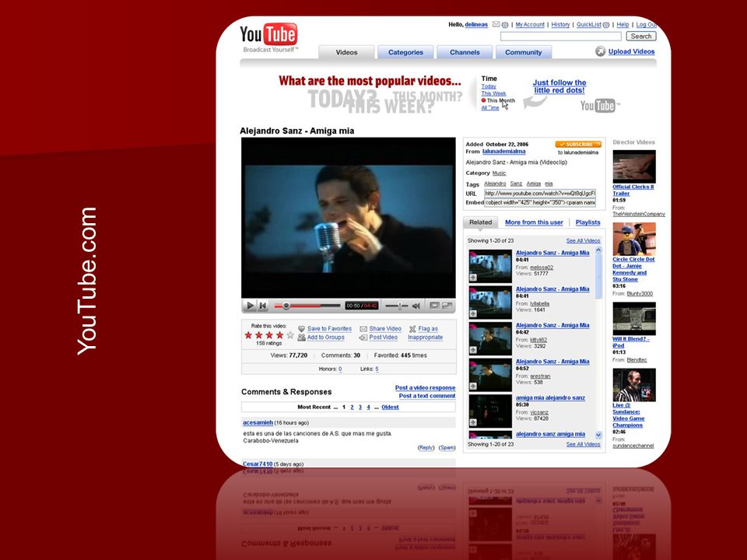Open Will It Blend iPod thumbnail

coord(633,319)
